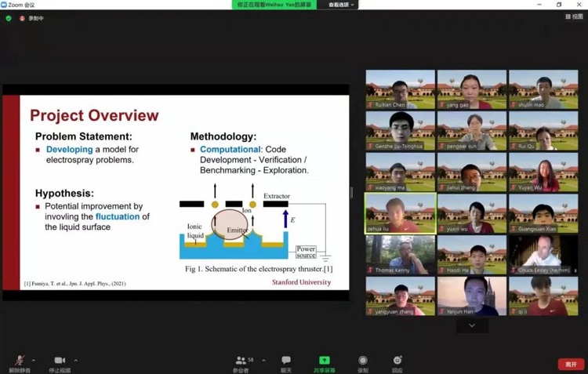This screenshot has height=374, width=588.
Task: Select Thomas Kenny's video tile
Action: pyautogui.click(x=400, y=254)
